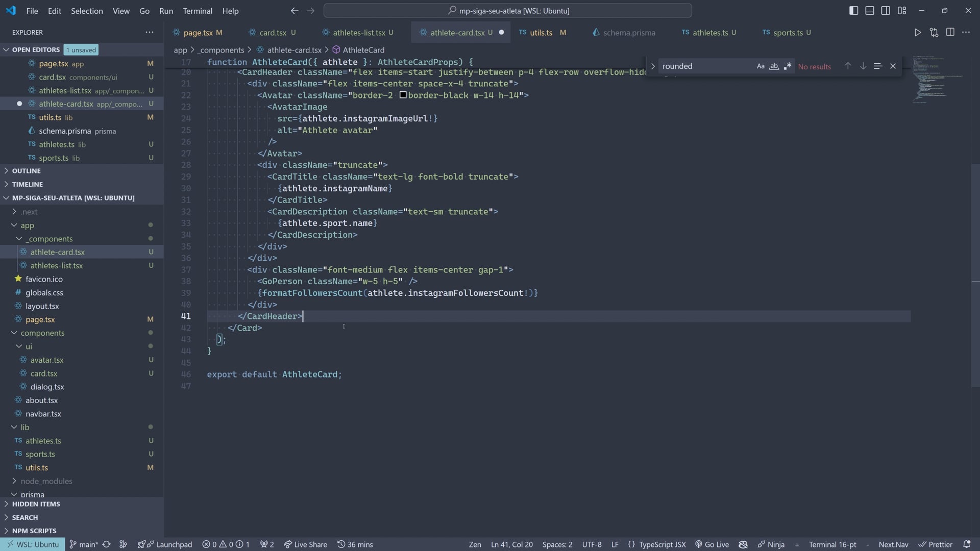Switch to the schema.prisma tab
980x551 pixels.
coord(629,33)
